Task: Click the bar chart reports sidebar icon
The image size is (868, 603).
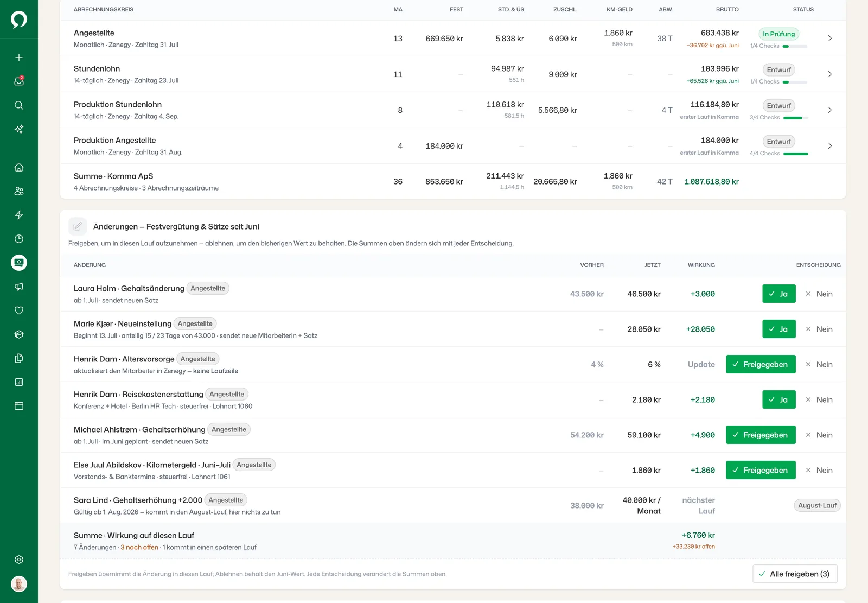Action: click(19, 382)
